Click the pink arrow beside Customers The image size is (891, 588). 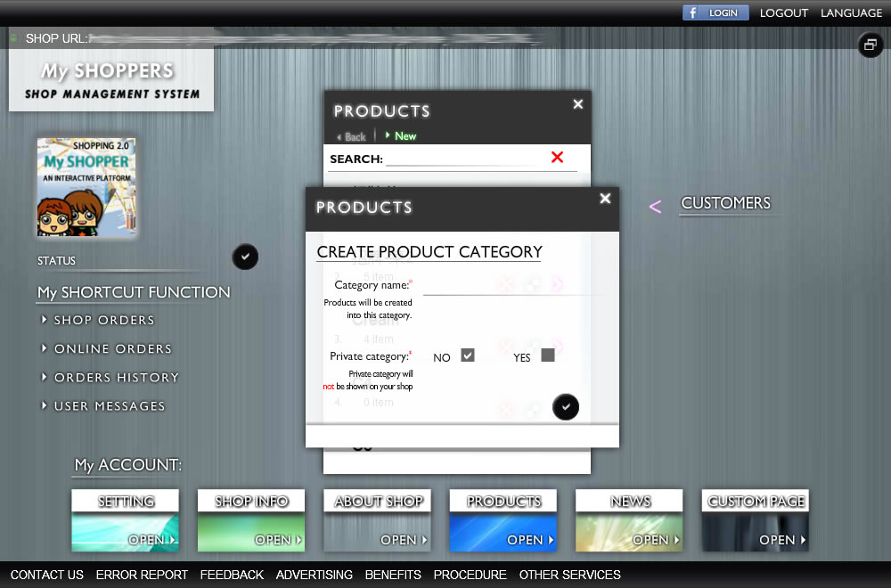(655, 207)
